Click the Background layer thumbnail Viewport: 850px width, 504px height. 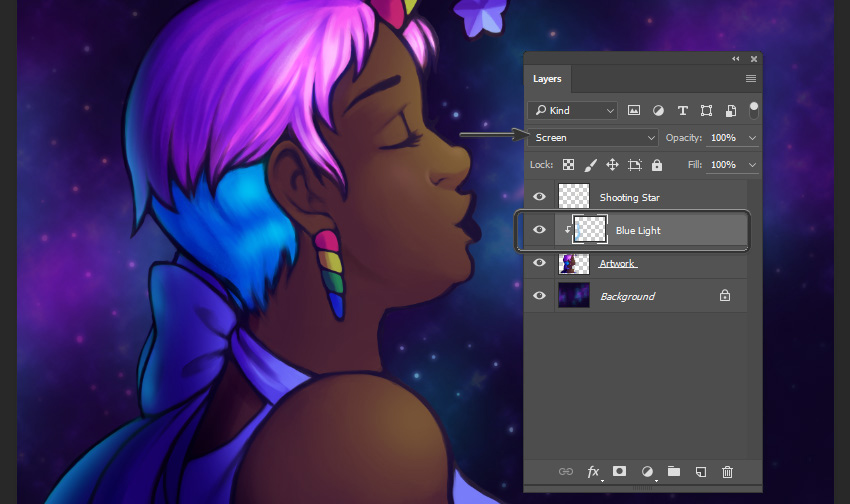tap(574, 295)
